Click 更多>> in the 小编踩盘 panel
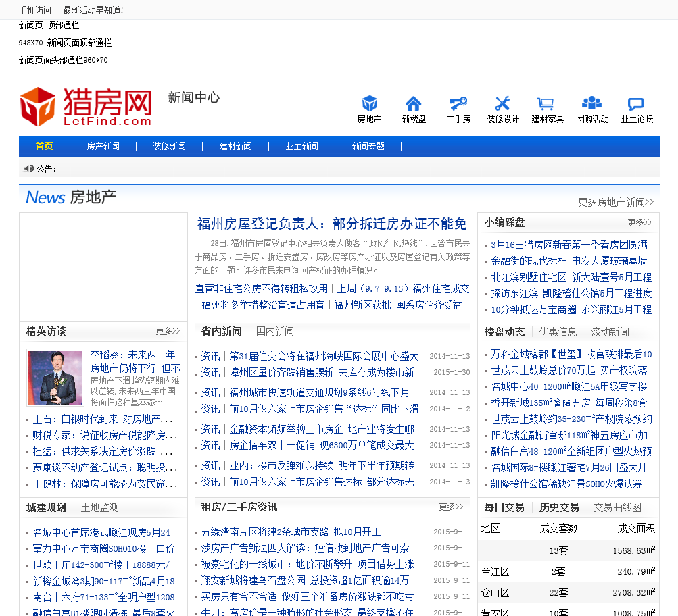The image size is (678, 616). coord(639,222)
